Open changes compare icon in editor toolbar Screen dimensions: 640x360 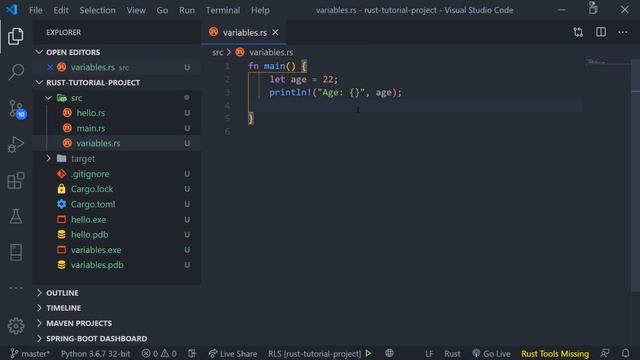click(x=578, y=32)
